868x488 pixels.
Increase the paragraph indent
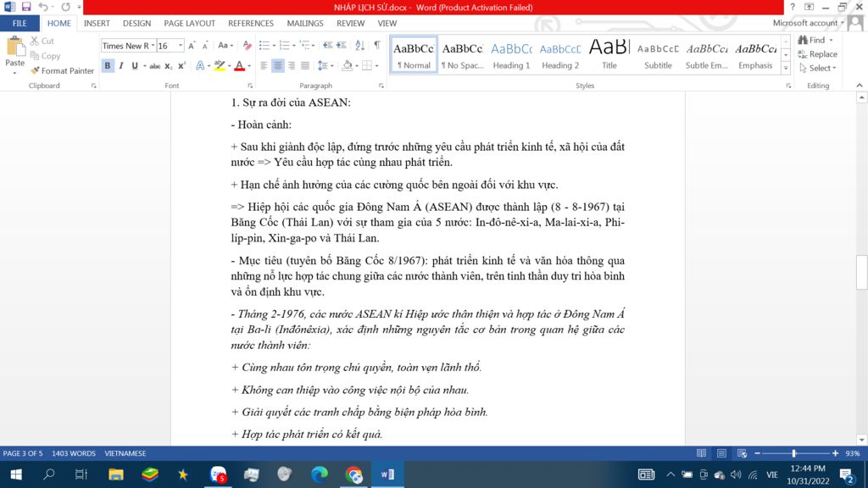[340, 46]
